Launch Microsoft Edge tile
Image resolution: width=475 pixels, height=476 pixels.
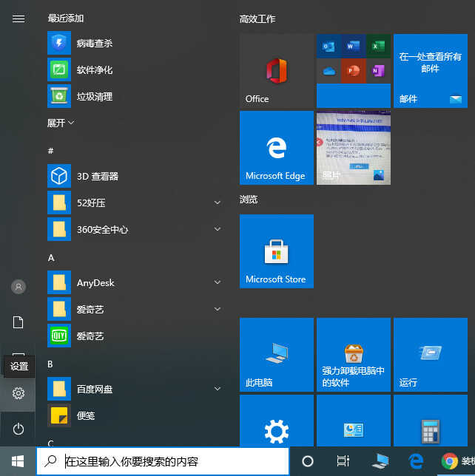(276, 148)
